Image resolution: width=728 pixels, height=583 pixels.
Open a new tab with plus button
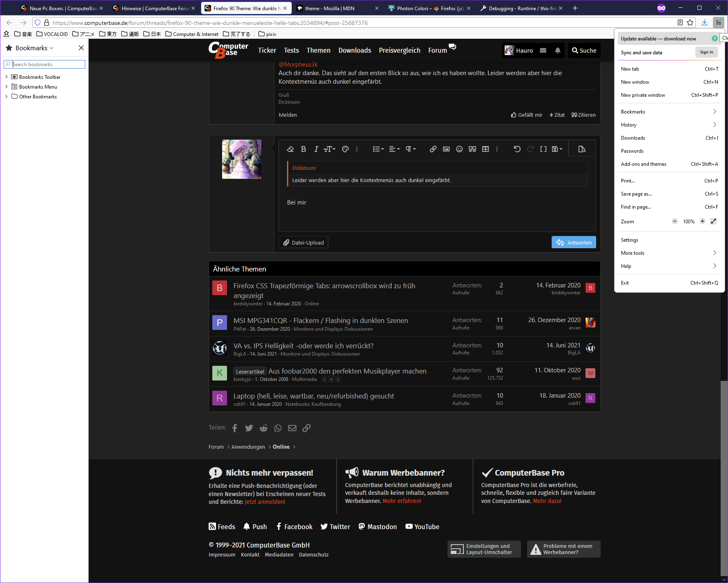tap(575, 8)
